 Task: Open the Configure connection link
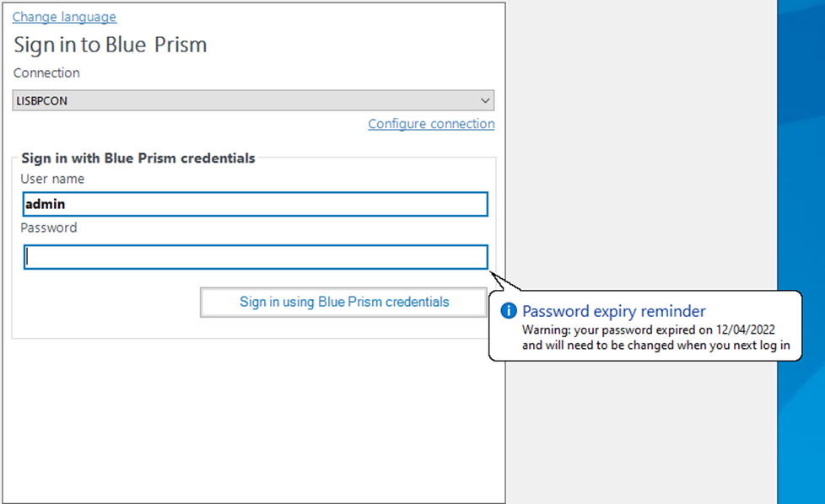click(x=431, y=124)
